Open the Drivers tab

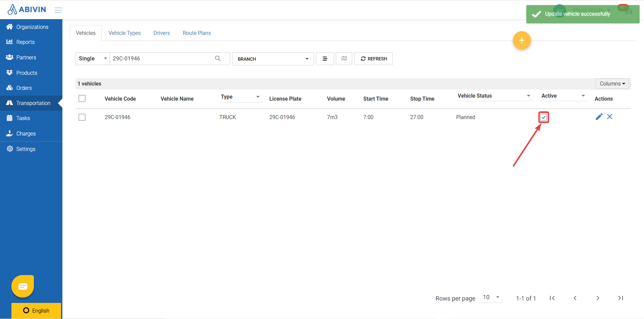point(162,33)
